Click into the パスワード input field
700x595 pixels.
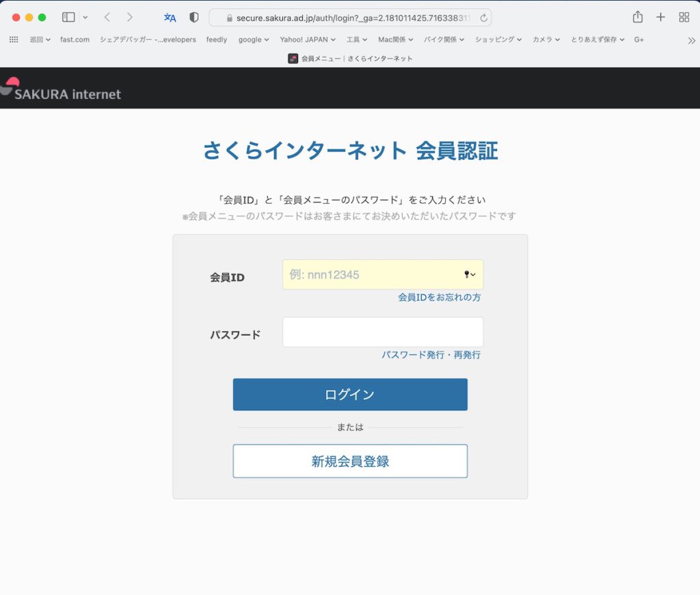click(382, 332)
